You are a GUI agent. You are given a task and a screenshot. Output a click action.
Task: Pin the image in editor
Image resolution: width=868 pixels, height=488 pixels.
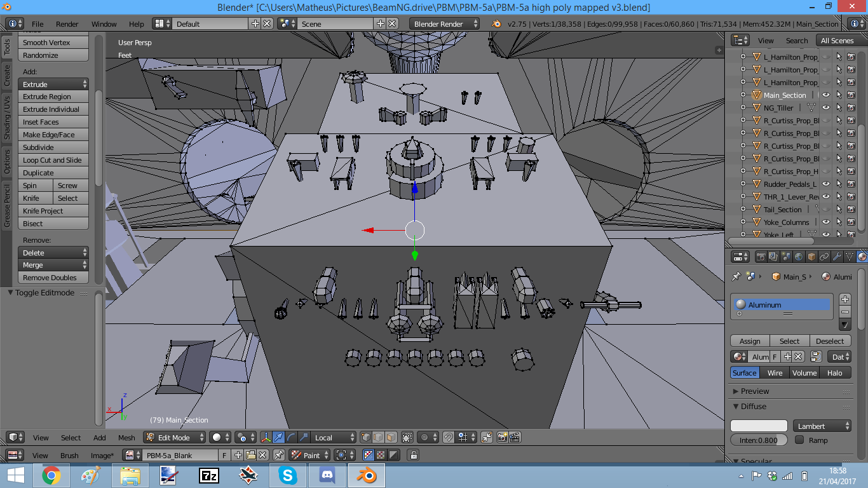click(x=279, y=455)
